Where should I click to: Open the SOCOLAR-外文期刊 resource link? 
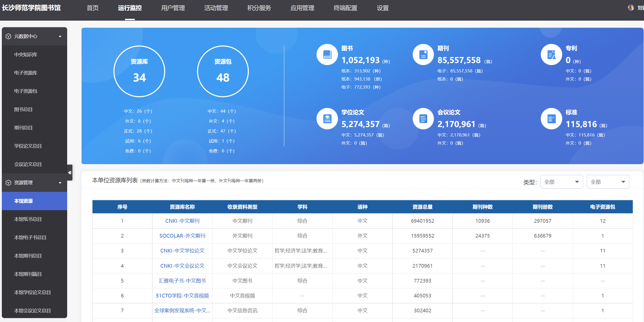182,236
